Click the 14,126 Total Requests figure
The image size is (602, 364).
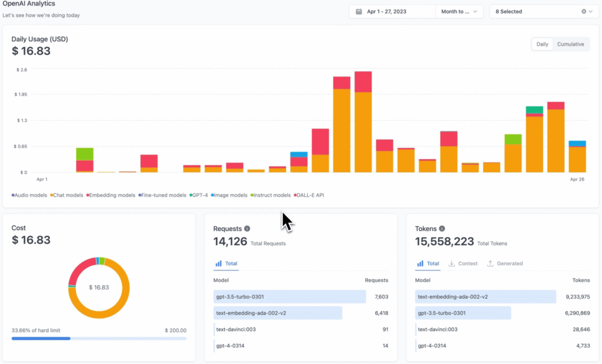tap(230, 242)
